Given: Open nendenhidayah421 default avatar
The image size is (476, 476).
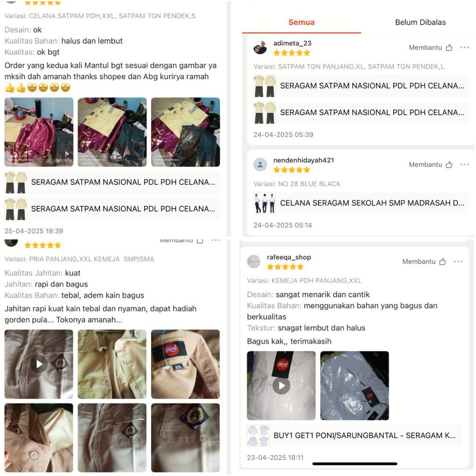Looking at the screenshot, I should [x=260, y=165].
